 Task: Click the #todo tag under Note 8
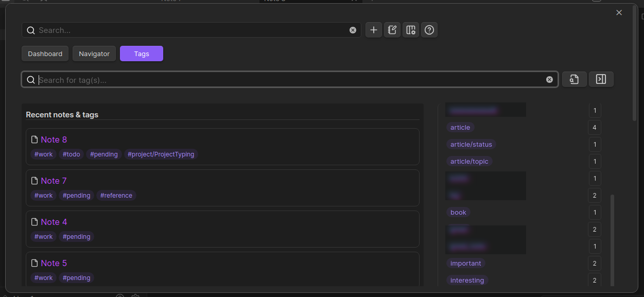71,154
